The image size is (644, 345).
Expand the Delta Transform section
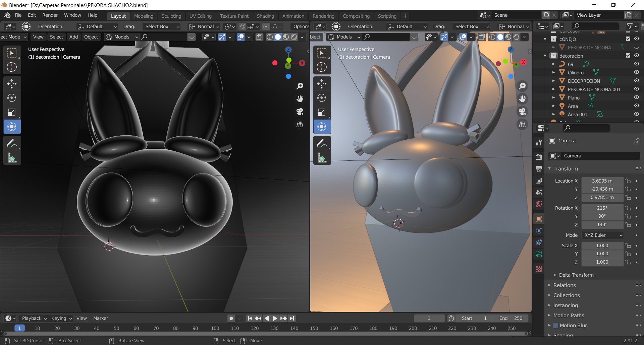576,275
